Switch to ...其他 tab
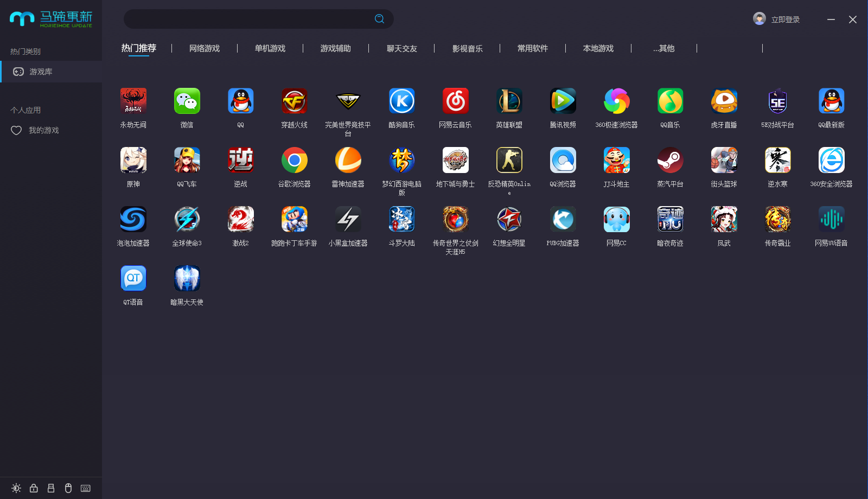The height and width of the screenshot is (499, 868). [664, 49]
